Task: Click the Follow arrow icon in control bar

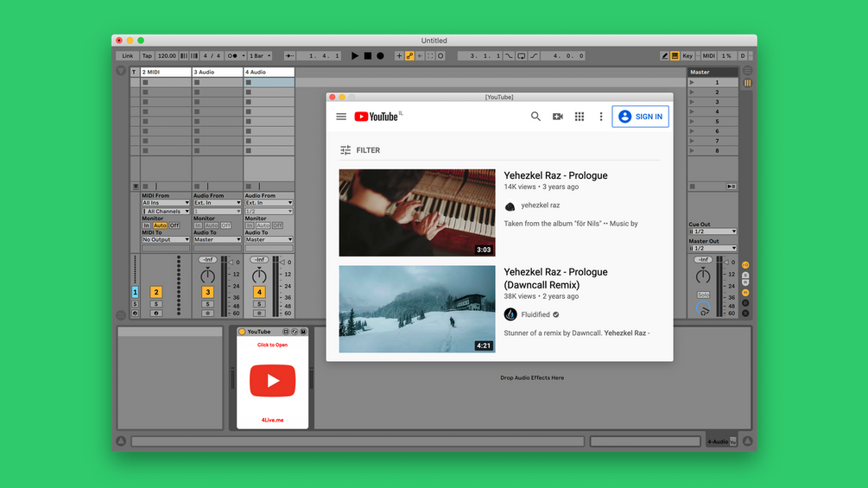Action: (x=289, y=56)
